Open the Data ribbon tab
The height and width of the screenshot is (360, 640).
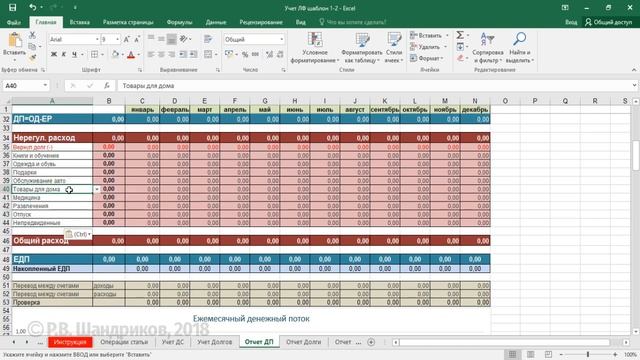(x=216, y=22)
